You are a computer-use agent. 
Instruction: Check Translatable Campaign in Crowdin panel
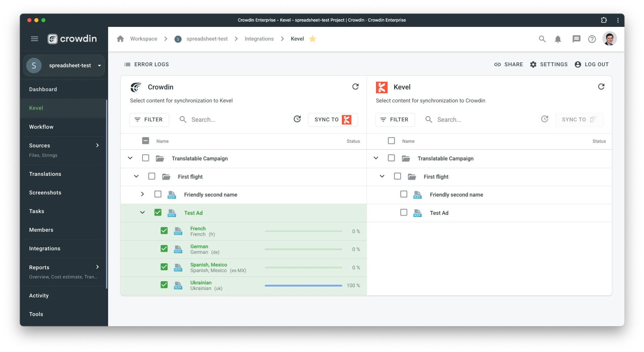(145, 158)
